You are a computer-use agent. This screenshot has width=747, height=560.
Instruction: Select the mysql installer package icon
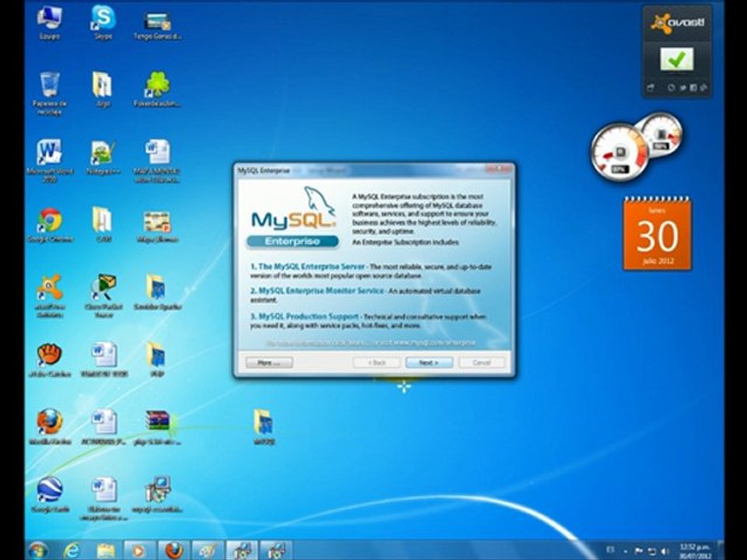coord(157,495)
